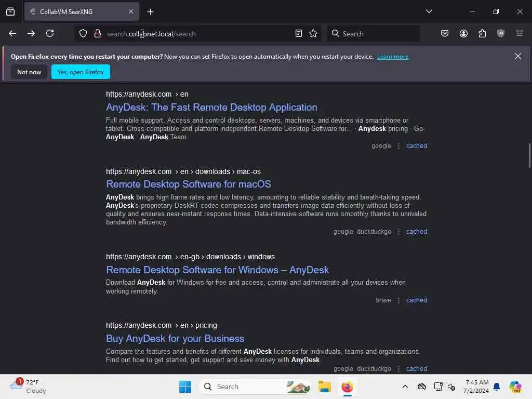Open cached link for Windows result
532x399 pixels.
[417, 300]
